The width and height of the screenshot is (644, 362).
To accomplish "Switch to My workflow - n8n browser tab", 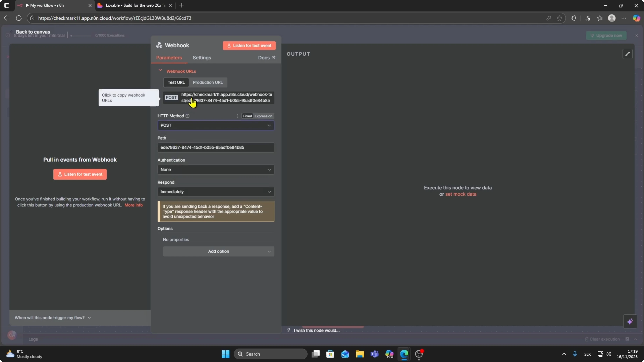I will pos(54,5).
